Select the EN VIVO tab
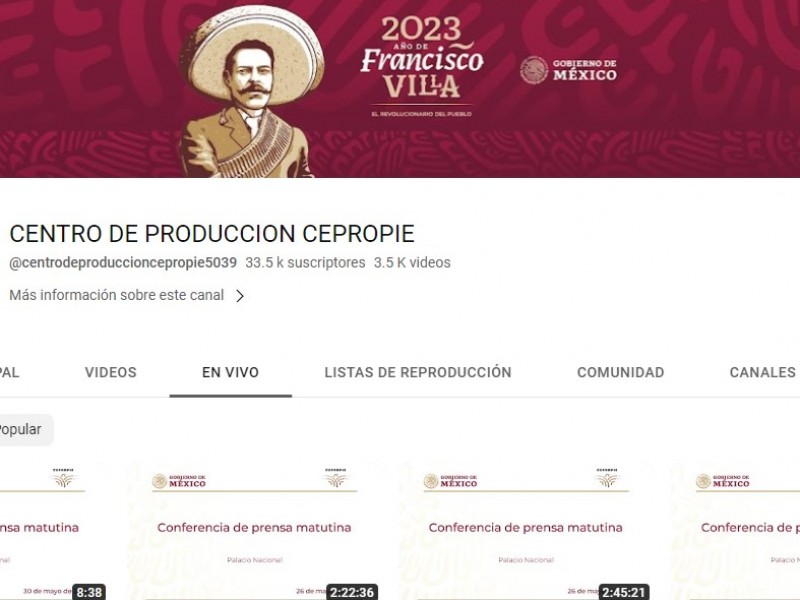800x600 pixels. click(231, 372)
